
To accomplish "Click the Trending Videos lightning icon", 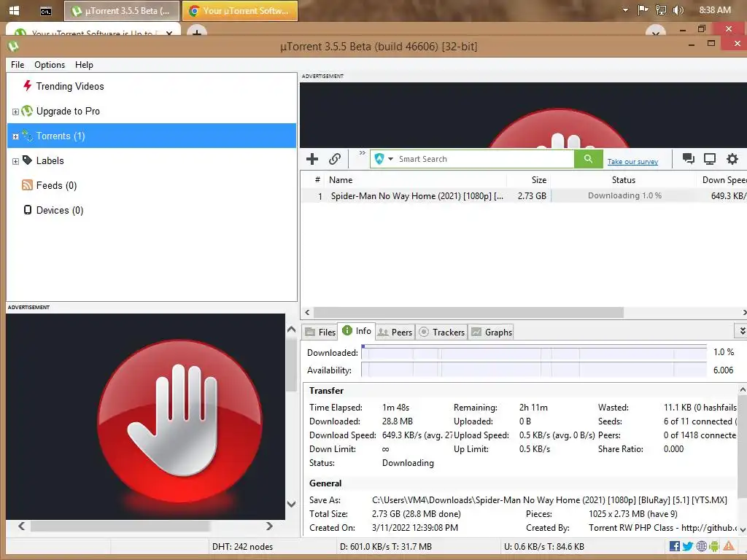I will click(x=28, y=86).
